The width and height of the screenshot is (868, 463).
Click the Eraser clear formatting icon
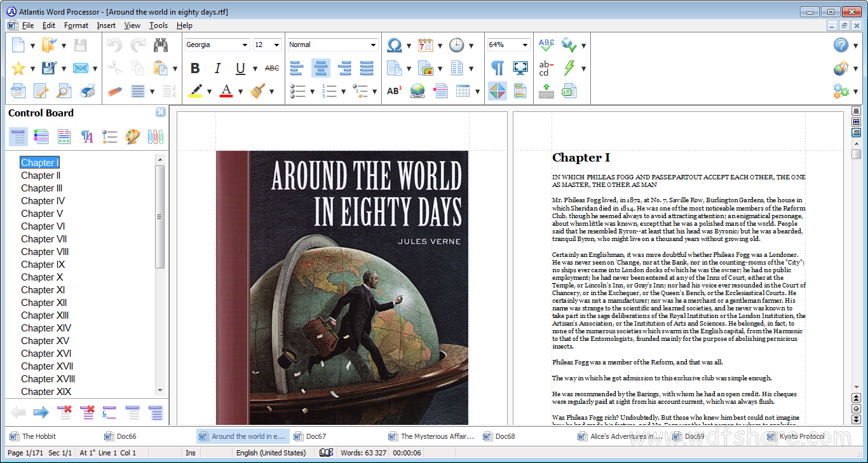pos(114,91)
